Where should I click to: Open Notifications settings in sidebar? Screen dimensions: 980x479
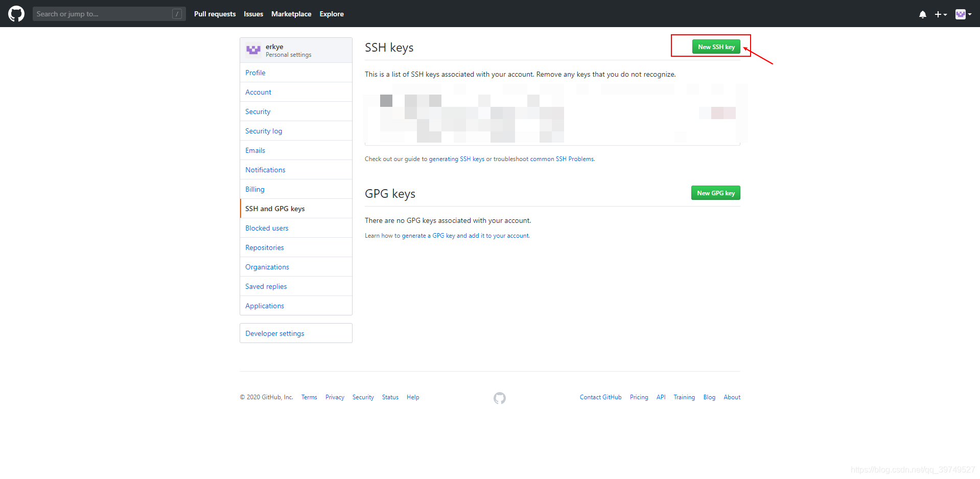pos(296,170)
